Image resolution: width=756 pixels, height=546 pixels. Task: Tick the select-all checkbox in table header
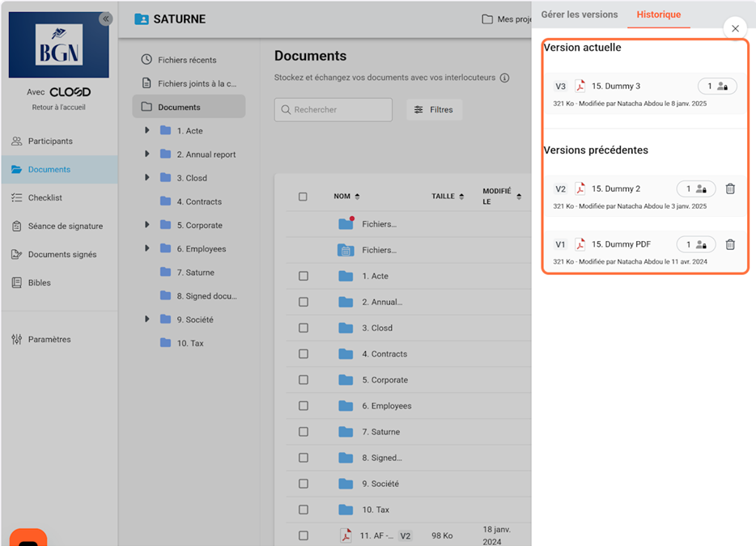tap(304, 197)
